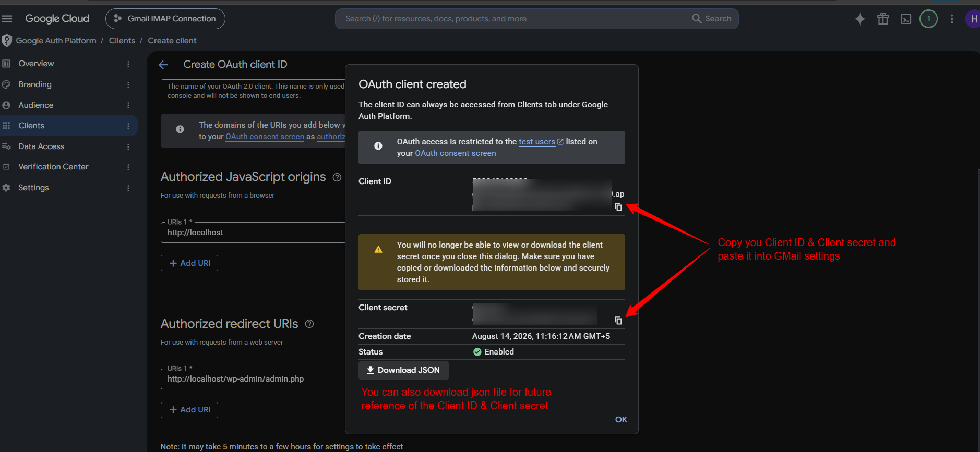The height and width of the screenshot is (452, 980).
Task: Confirm the dialog with OK
Action: [621, 420]
